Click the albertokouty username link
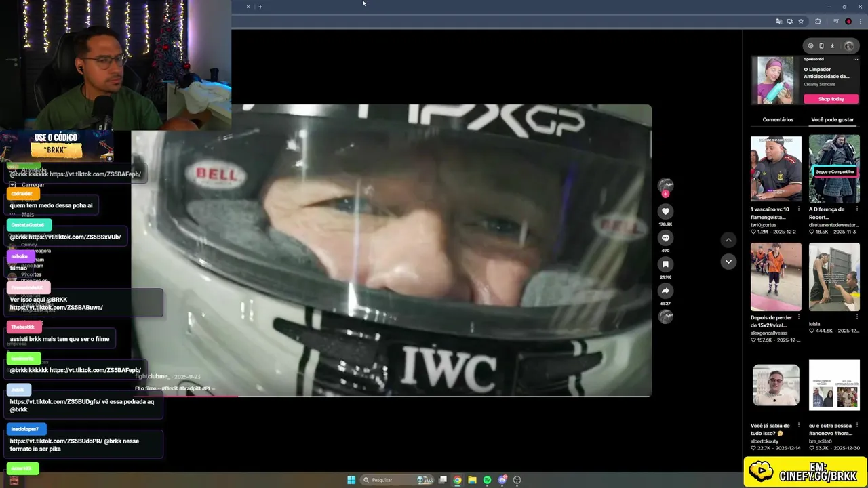This screenshot has width=868, height=488. coord(764,441)
